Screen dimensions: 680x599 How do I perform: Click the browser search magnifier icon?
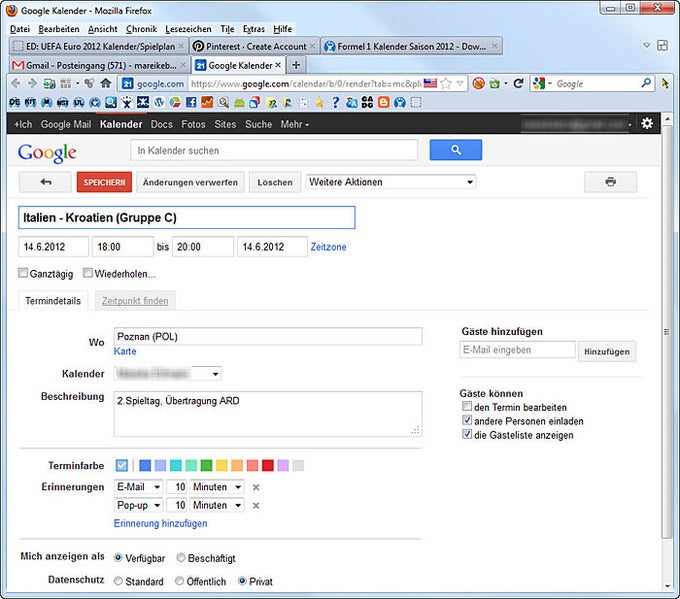coord(646,83)
